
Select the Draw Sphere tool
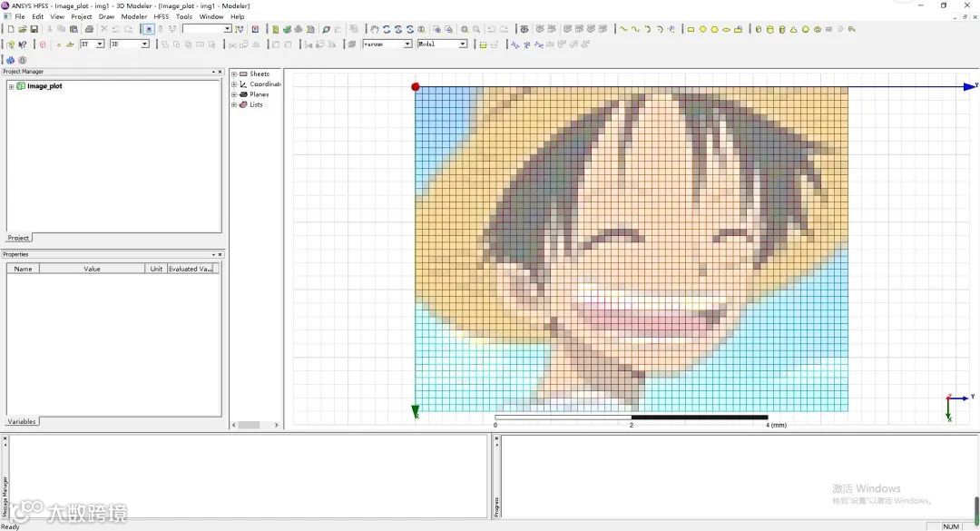pyautogui.click(x=806, y=29)
